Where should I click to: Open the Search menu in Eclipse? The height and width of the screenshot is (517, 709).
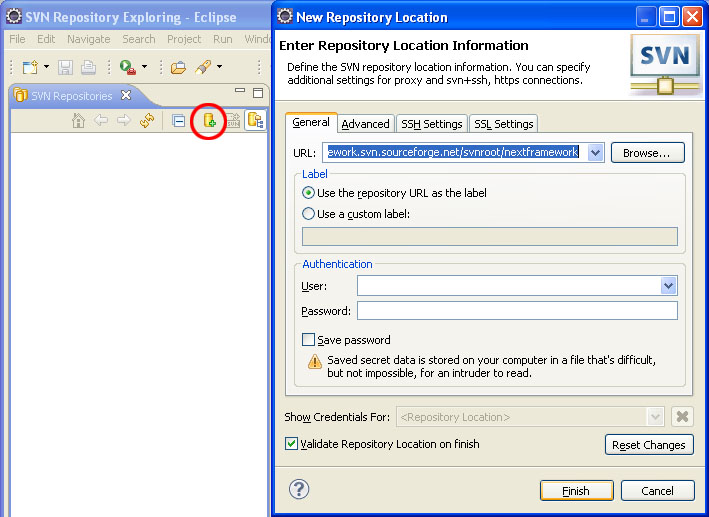[138, 39]
